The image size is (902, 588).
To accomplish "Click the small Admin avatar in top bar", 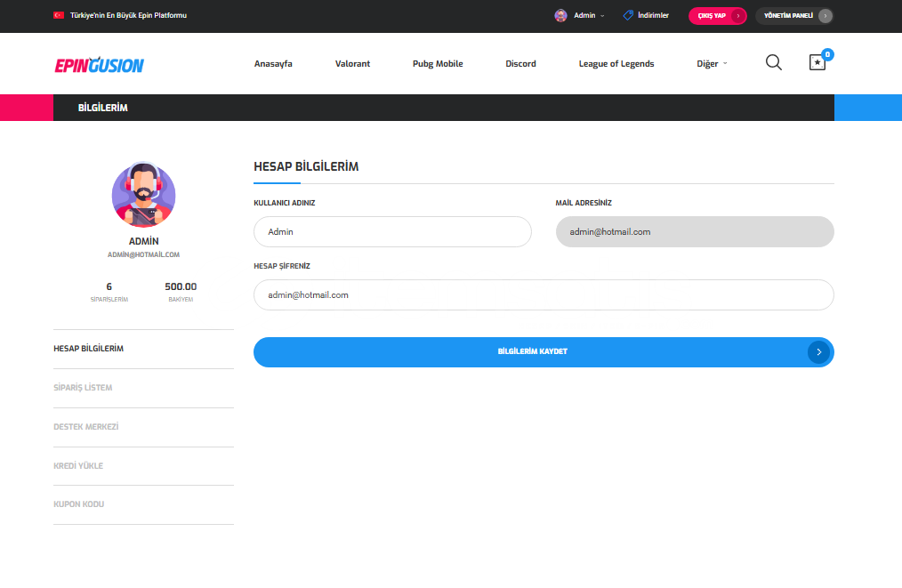I will (560, 15).
